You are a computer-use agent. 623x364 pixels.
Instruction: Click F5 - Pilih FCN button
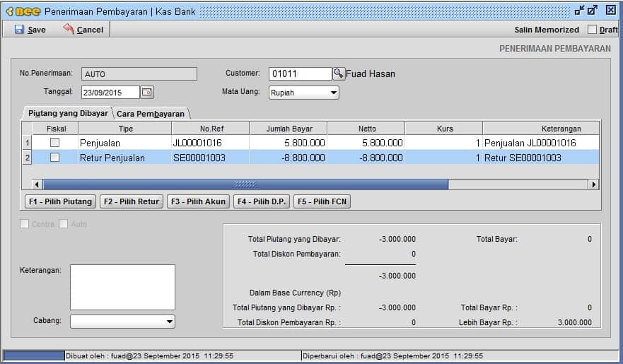pyautogui.click(x=322, y=201)
